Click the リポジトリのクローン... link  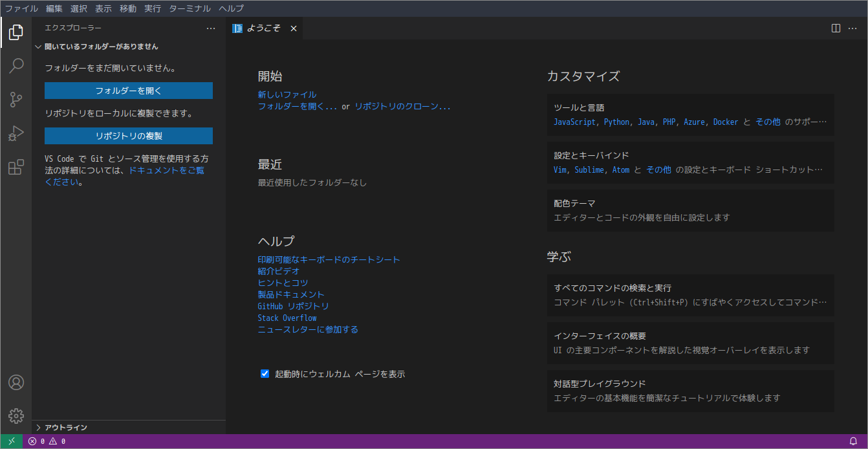pyautogui.click(x=402, y=106)
